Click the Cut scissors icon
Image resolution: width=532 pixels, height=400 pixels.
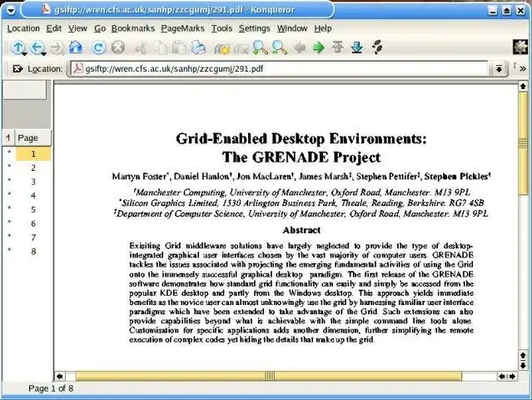[x=141, y=47]
